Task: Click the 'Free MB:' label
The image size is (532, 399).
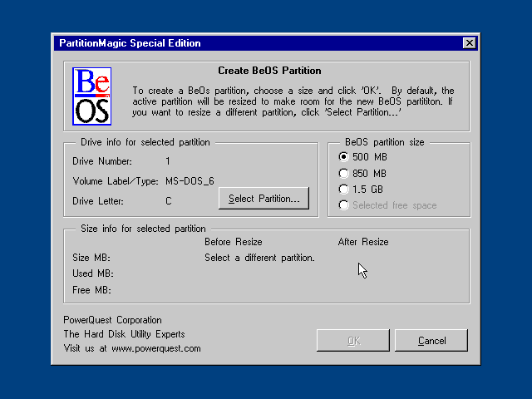Action: (x=91, y=290)
